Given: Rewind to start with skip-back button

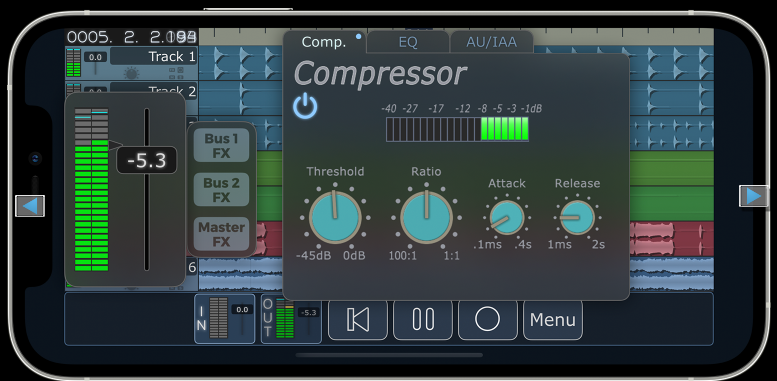Looking at the screenshot, I should click(358, 320).
